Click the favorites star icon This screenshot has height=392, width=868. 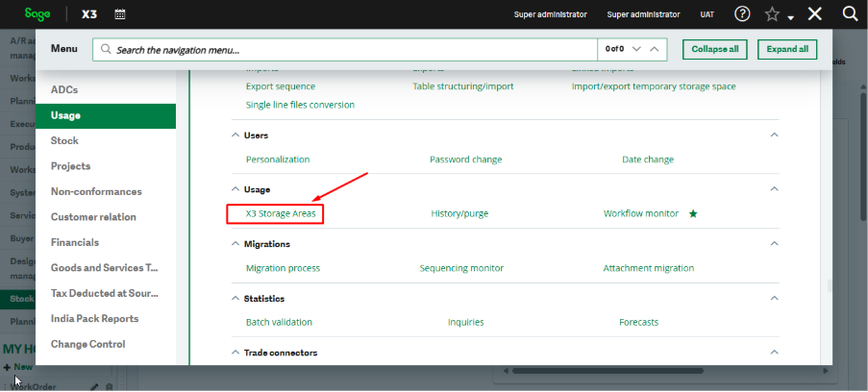(x=771, y=14)
